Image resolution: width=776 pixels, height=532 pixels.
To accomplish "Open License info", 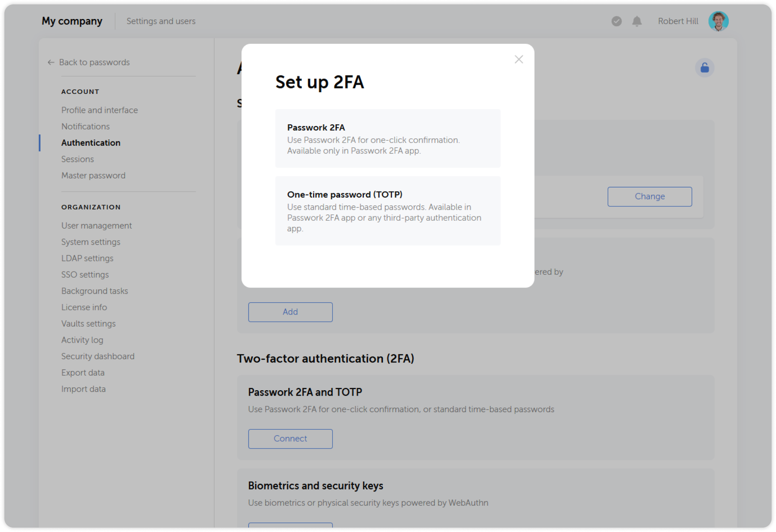I will pyautogui.click(x=84, y=307).
